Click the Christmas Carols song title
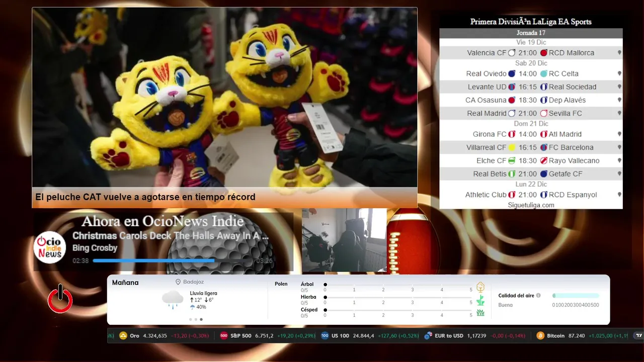This screenshot has height=362, width=644. (x=171, y=236)
